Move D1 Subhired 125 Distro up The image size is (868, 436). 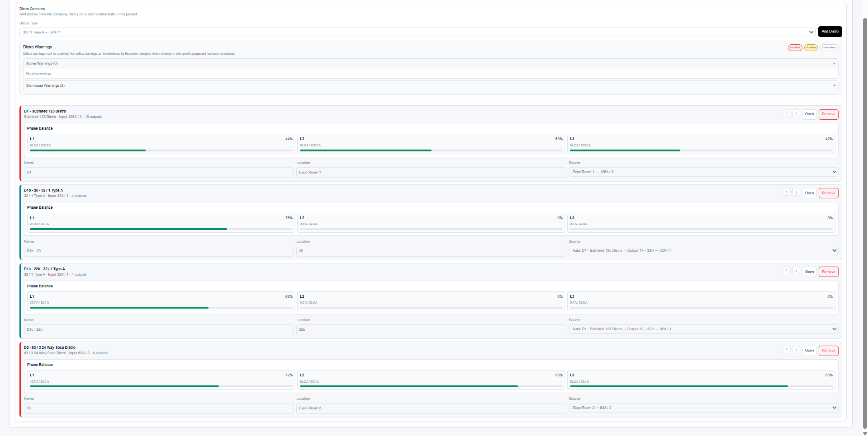tap(787, 113)
